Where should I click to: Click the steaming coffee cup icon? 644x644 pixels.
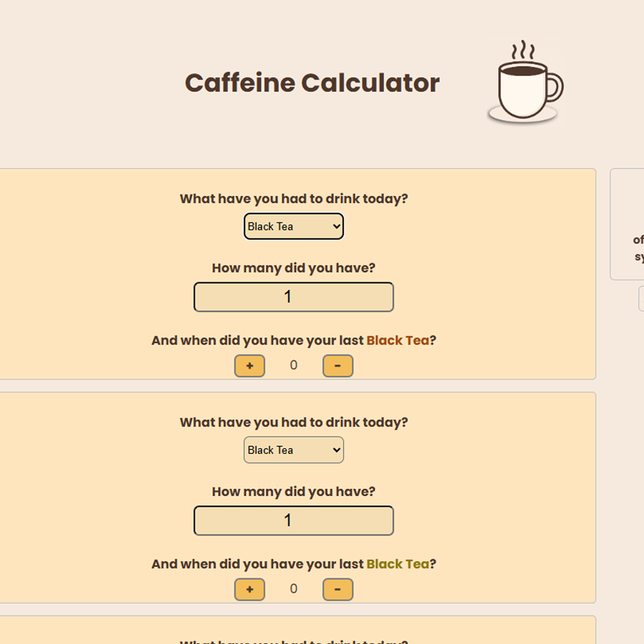(x=526, y=82)
